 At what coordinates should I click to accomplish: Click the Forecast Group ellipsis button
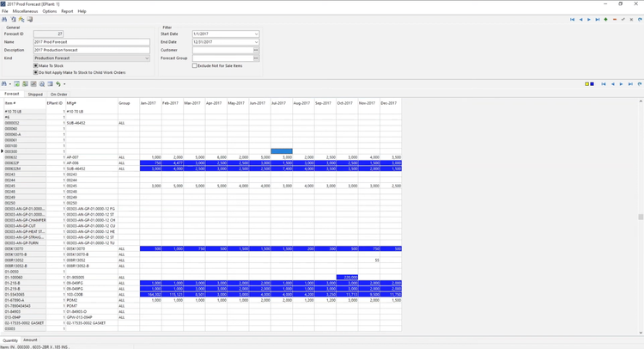click(x=256, y=58)
